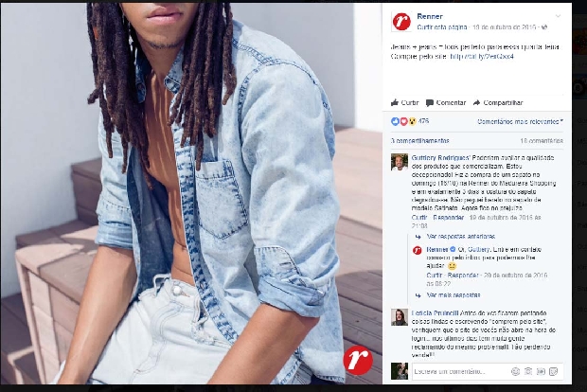Open the shortened site link in post
Screen dimensions: 587x392
(482, 56)
